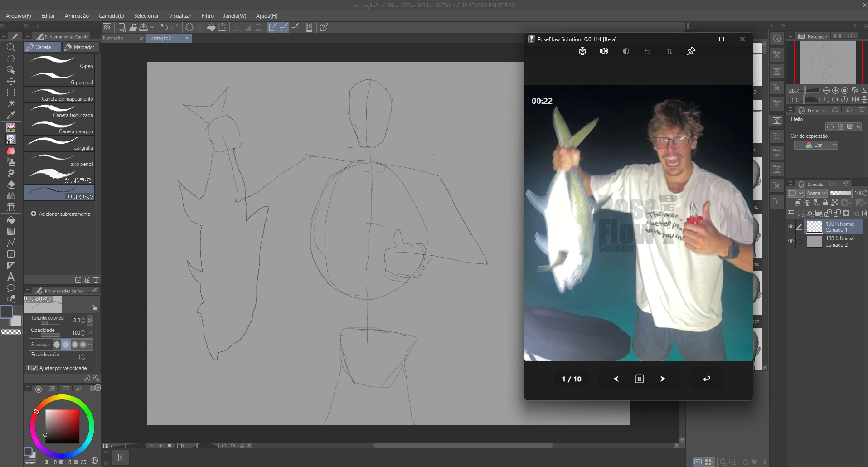
Task: Select the transparent color swatch
Action: [x=11, y=332]
